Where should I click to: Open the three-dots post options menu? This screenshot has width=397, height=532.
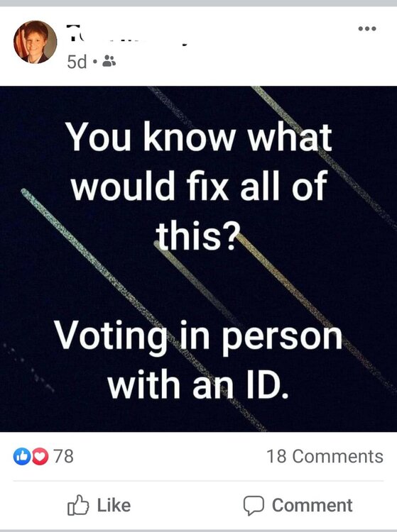coord(367,28)
